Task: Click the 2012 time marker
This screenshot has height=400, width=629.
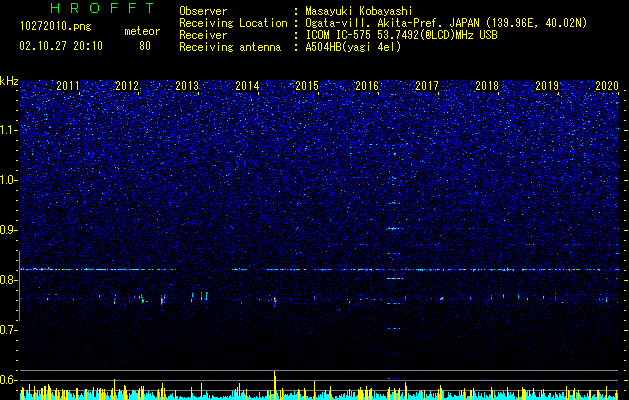Action: point(127,86)
